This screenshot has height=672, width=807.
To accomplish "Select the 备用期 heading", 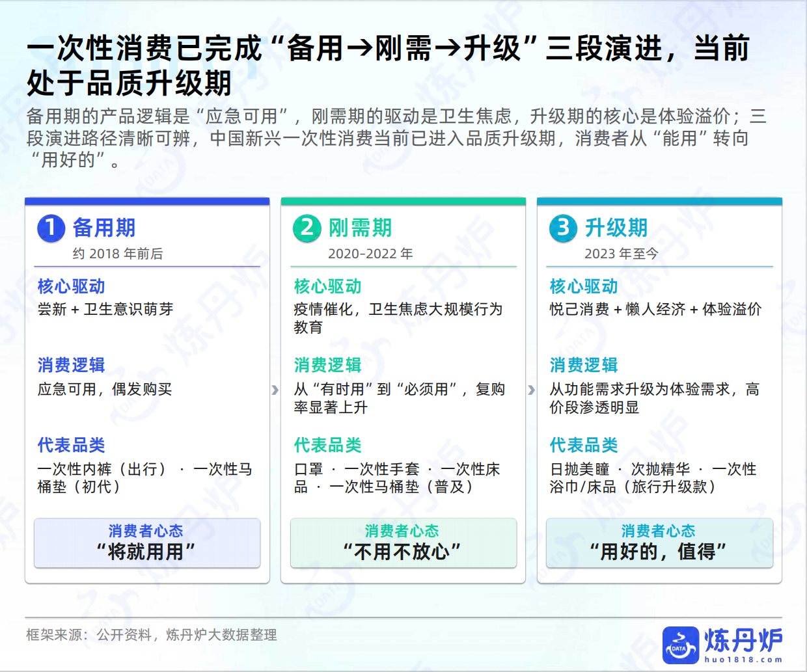I will click(104, 228).
